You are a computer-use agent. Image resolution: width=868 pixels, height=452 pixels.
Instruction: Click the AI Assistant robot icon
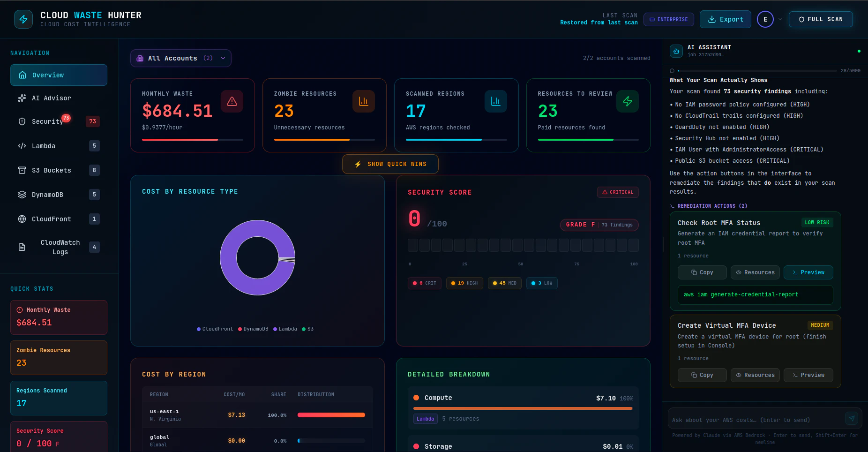point(676,51)
